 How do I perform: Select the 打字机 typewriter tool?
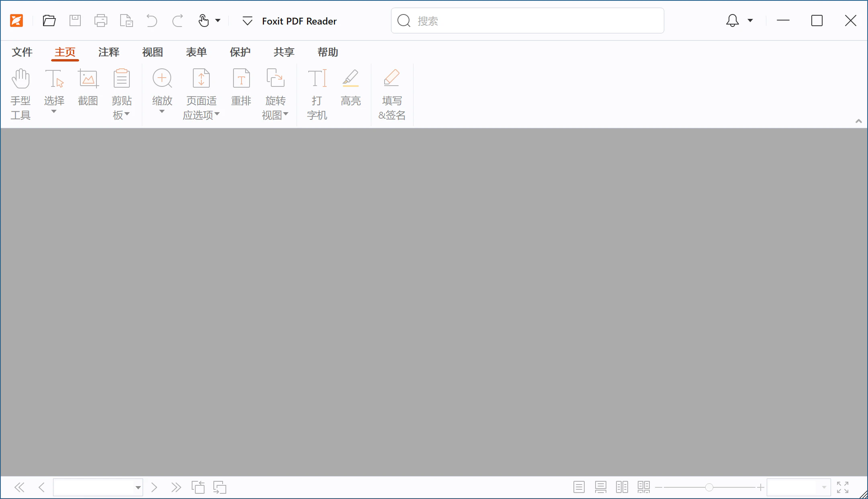pyautogui.click(x=317, y=94)
